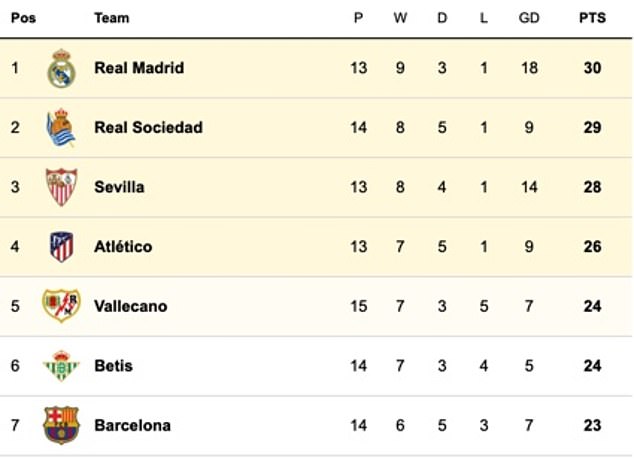This screenshot has width=634, height=458.
Task: Click Vallecano's 15 played value
Action: coord(359,306)
